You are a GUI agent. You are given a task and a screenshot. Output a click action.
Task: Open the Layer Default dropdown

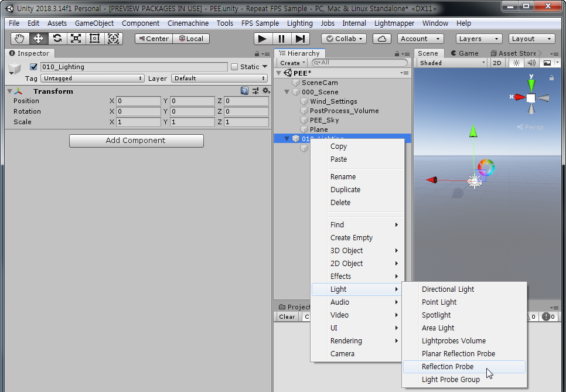click(x=220, y=79)
